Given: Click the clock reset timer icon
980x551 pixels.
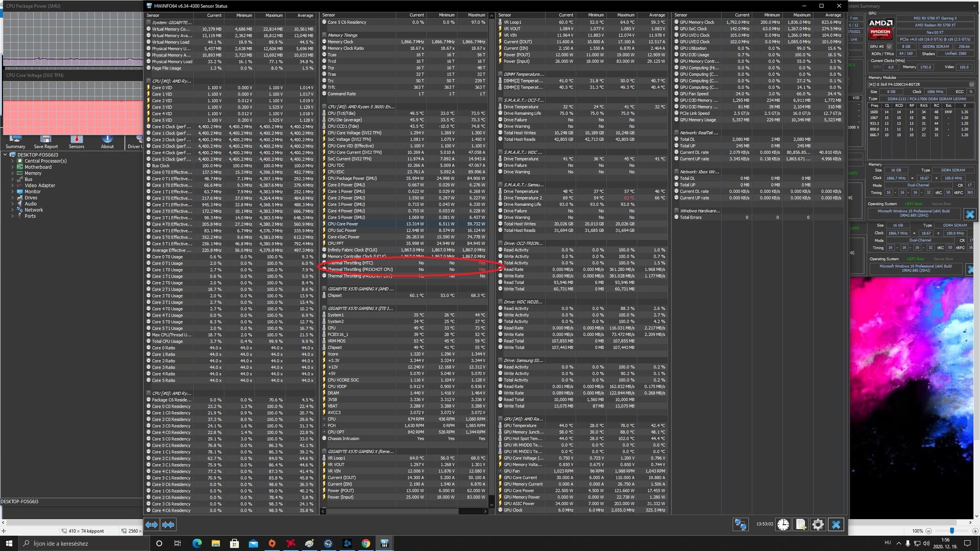Looking at the screenshot, I should [783, 525].
